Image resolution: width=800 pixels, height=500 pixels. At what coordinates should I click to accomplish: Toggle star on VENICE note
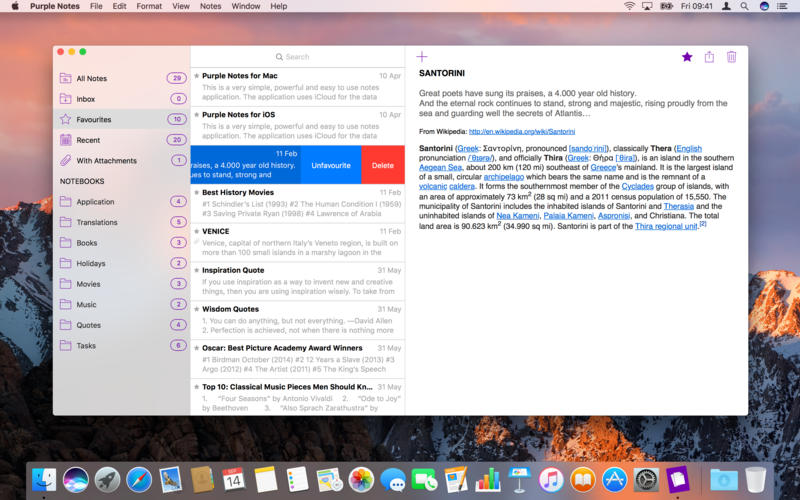[x=196, y=231]
